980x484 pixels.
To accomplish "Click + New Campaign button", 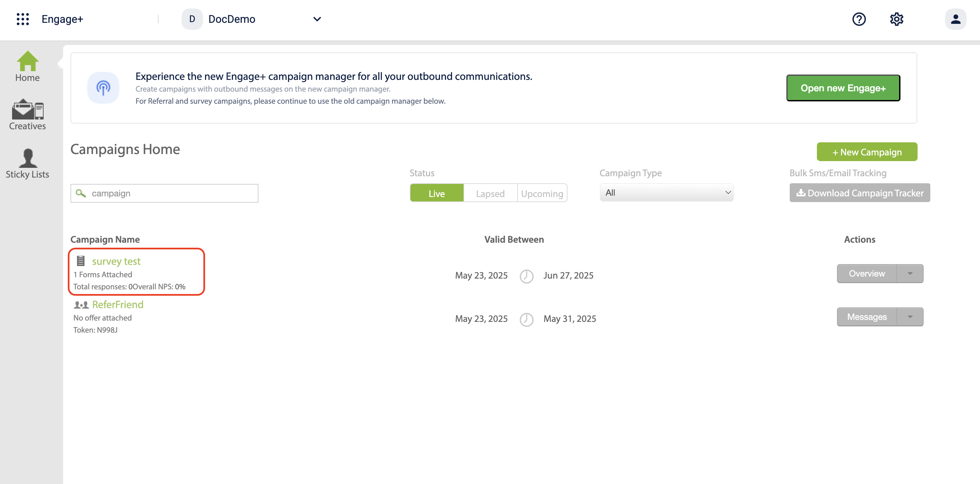I will pyautogui.click(x=867, y=152).
